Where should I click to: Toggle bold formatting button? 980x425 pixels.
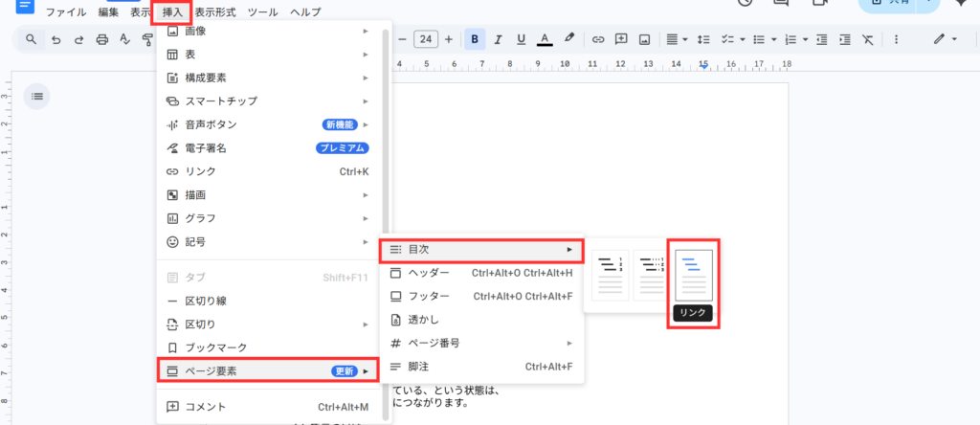474,39
